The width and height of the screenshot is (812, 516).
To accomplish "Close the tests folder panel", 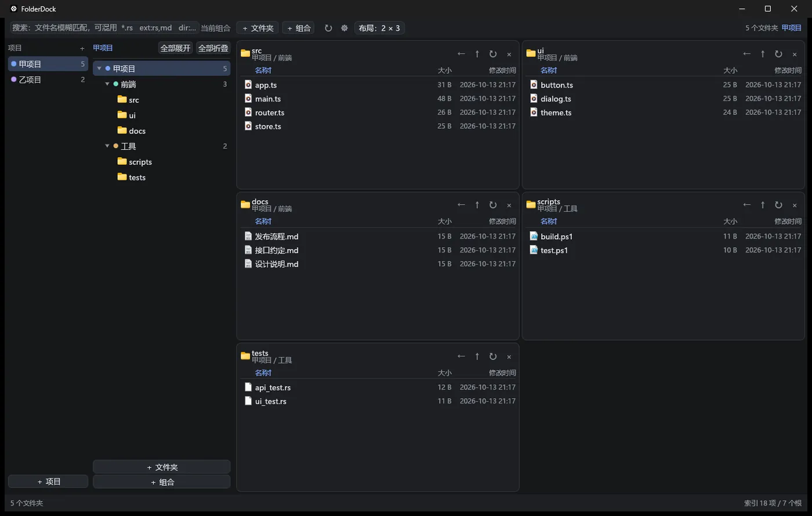I will [x=509, y=356].
